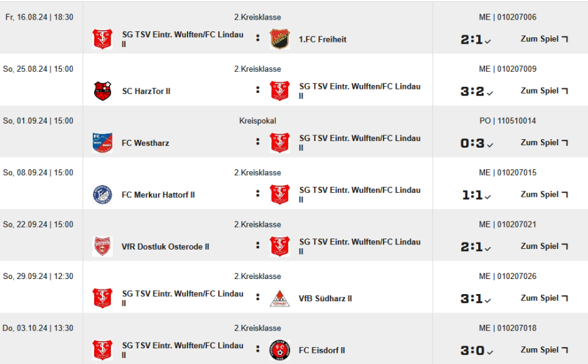
Task: Click the 3:1 result against VfB Südharz II
Action: click(472, 299)
